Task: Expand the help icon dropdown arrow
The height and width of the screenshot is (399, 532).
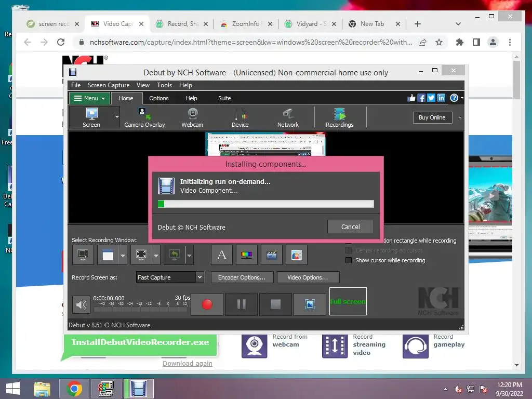Action: [462, 98]
